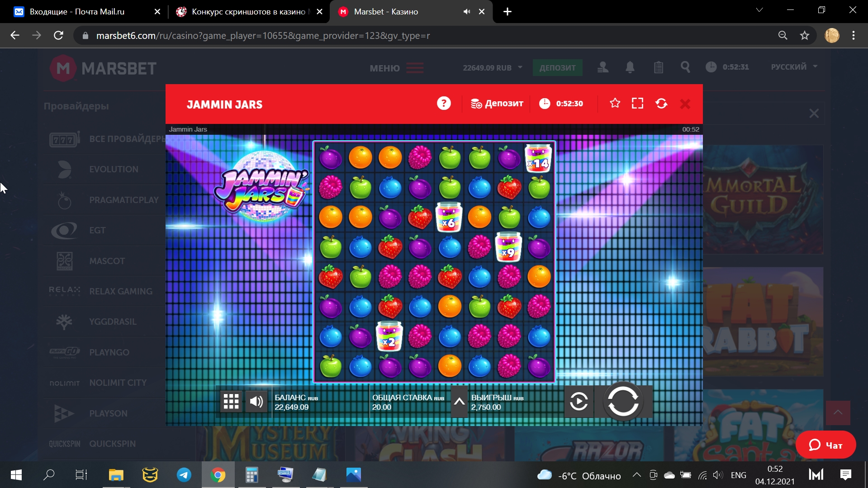Expand the game to fullscreen
The image size is (868, 488).
tap(637, 104)
